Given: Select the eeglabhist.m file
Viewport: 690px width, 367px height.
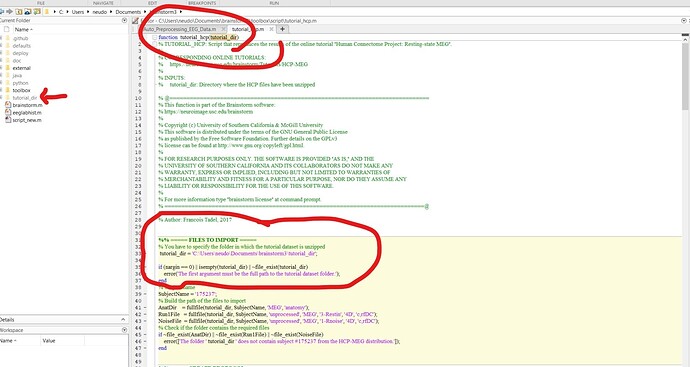Looking at the screenshot, I should tap(27, 113).
